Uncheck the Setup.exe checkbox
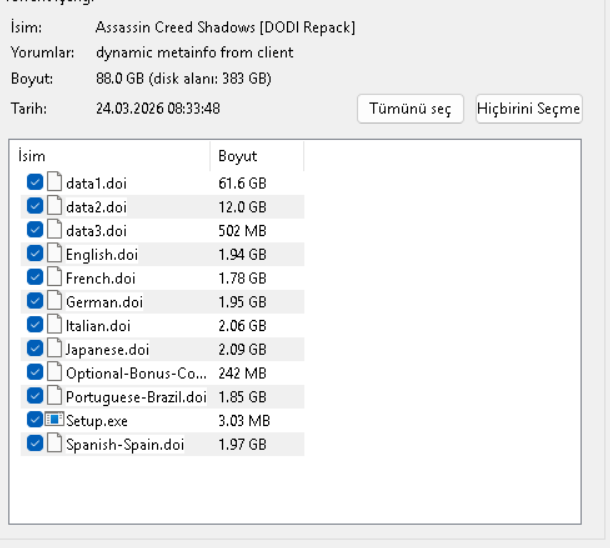The height and width of the screenshot is (548, 610). pos(35,419)
